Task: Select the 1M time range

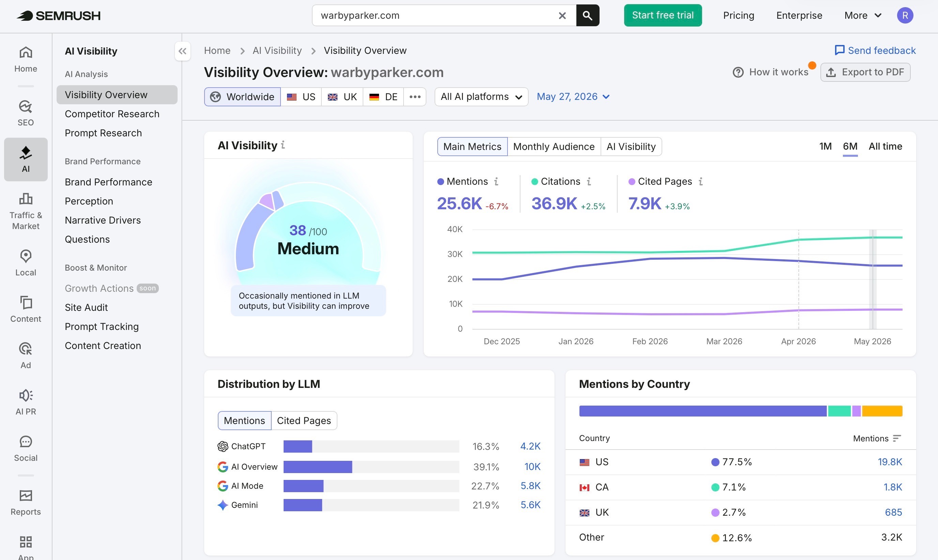Action: [x=825, y=147]
